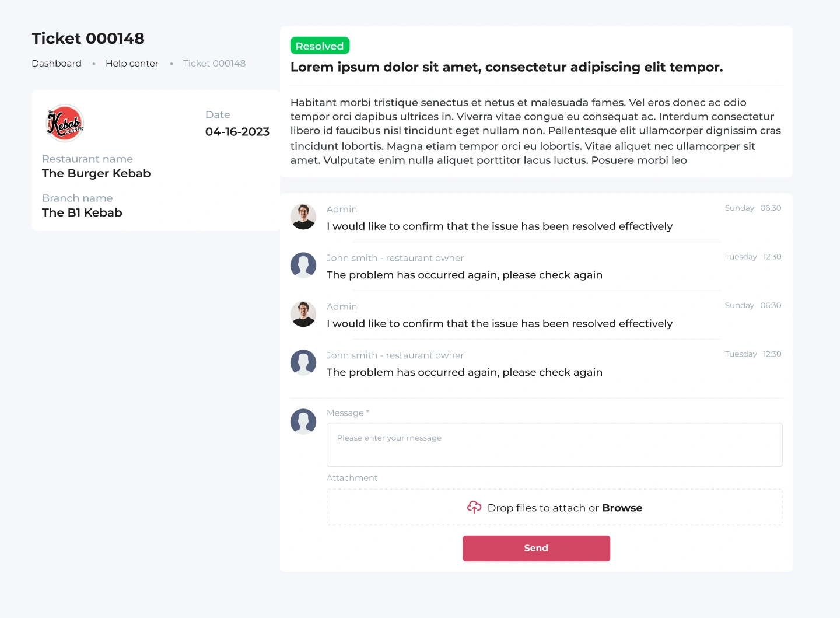The image size is (840, 618).
Task: Click the Kebab Corner restaurant logo
Action: pos(65,123)
